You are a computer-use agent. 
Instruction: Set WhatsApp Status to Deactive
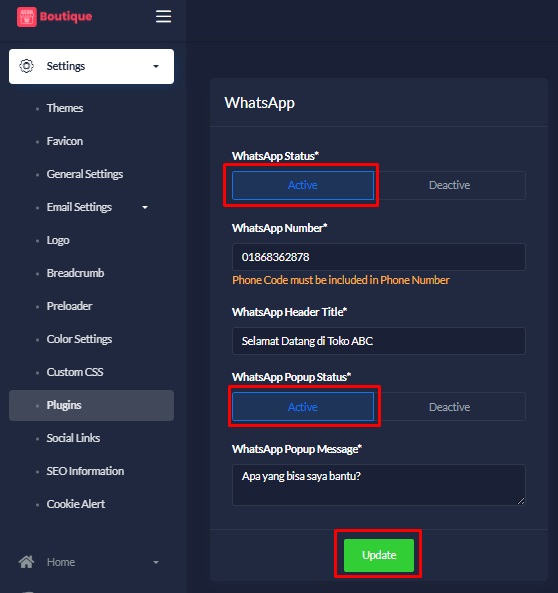(449, 185)
